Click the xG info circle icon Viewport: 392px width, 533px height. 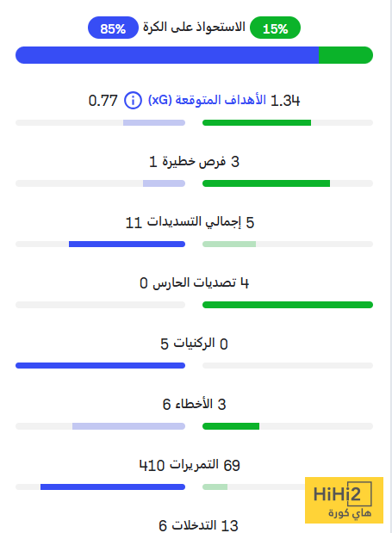133,100
